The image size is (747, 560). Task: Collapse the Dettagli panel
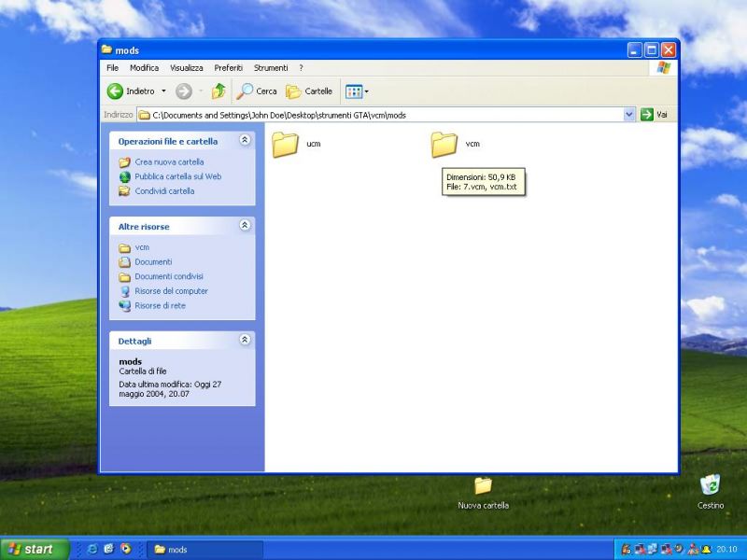(x=245, y=340)
